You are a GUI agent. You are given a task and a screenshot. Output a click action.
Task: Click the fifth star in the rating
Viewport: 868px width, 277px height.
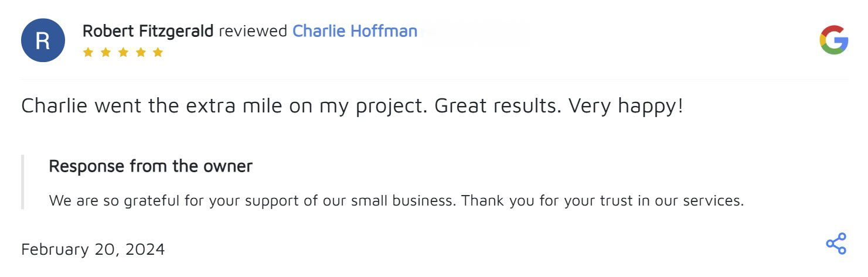[158, 52]
